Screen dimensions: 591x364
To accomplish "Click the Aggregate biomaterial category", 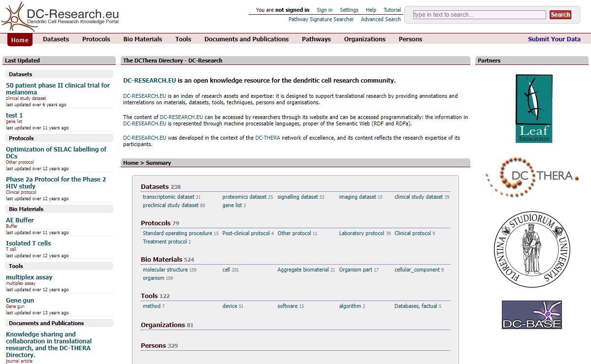I will click(303, 270).
